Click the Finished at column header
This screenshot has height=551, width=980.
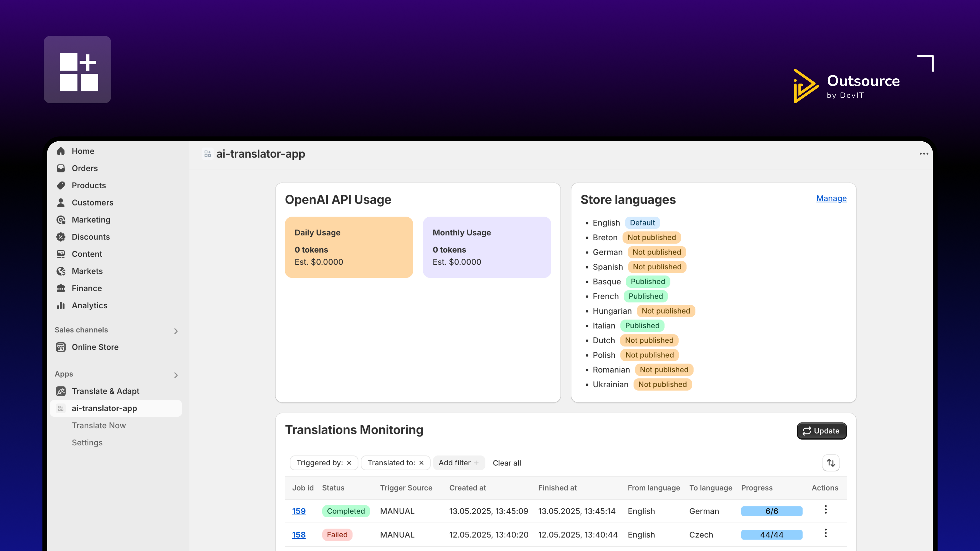click(x=557, y=487)
